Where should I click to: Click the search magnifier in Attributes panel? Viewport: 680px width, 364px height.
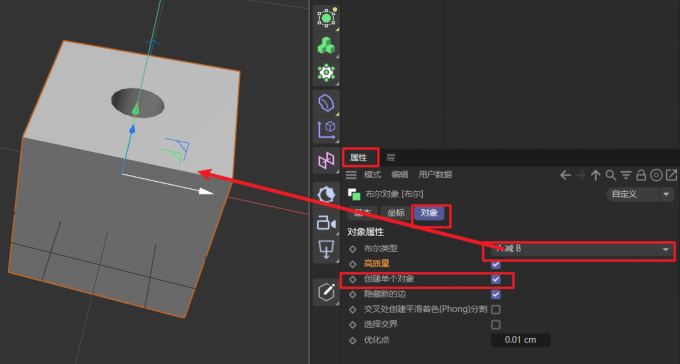611,175
